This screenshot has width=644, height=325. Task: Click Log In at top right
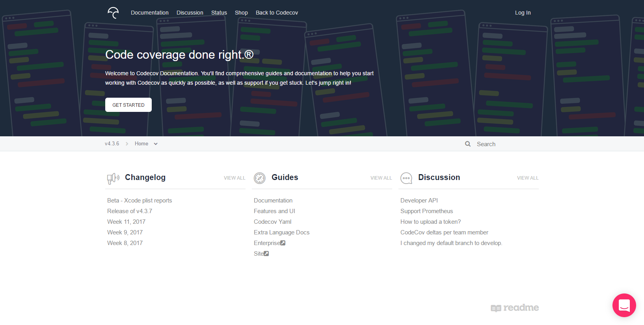click(523, 13)
